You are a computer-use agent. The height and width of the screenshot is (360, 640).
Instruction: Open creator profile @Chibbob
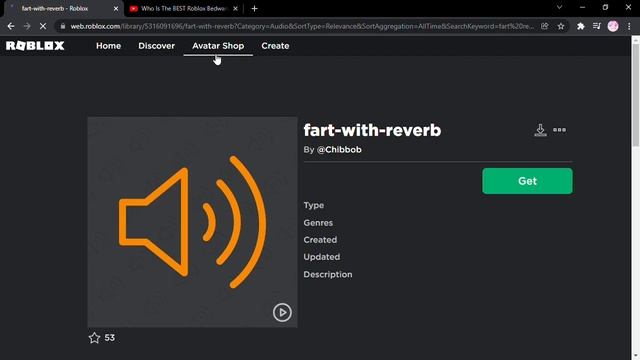click(339, 149)
